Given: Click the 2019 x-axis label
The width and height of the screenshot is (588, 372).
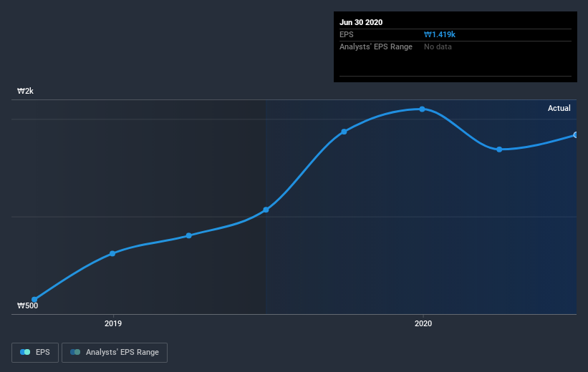Looking at the screenshot, I should [x=113, y=323].
